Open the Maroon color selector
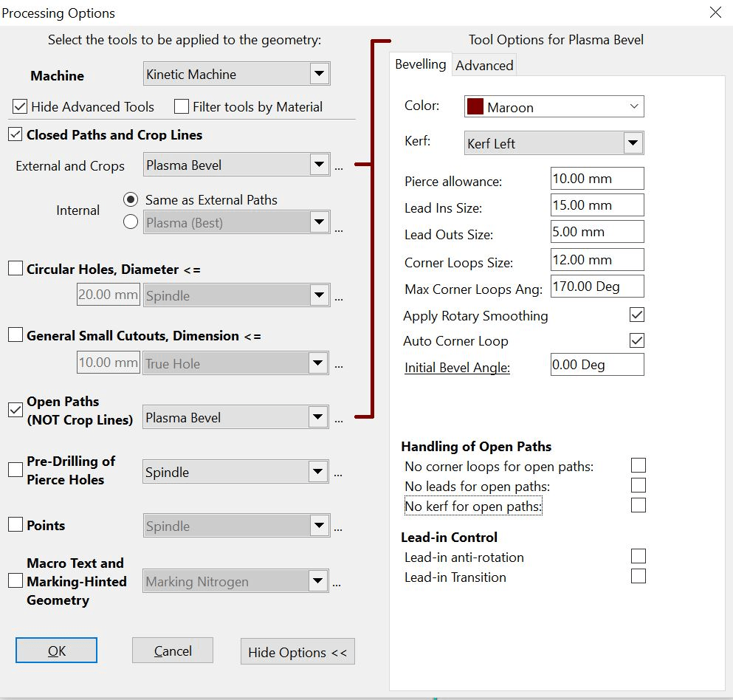 (x=634, y=106)
